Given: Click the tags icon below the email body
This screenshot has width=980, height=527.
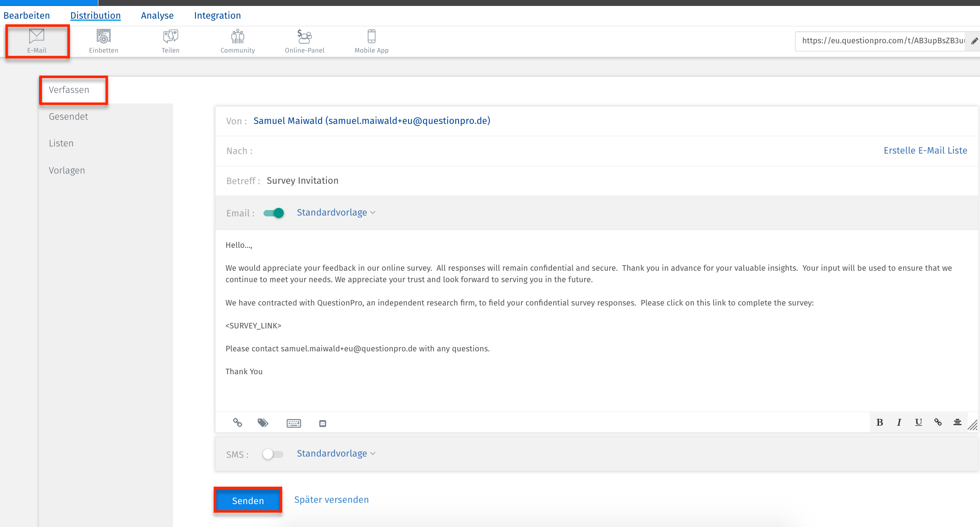Looking at the screenshot, I should click(x=263, y=423).
